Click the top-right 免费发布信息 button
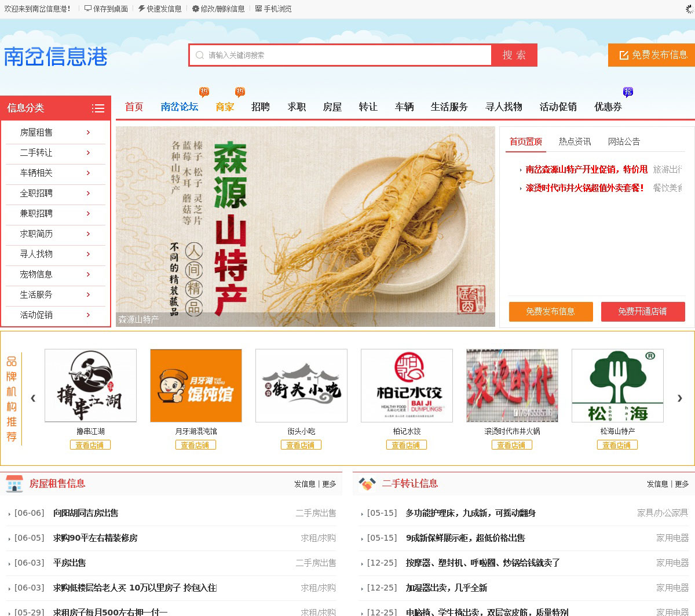Image resolution: width=695 pixels, height=616 pixels. 652,55
